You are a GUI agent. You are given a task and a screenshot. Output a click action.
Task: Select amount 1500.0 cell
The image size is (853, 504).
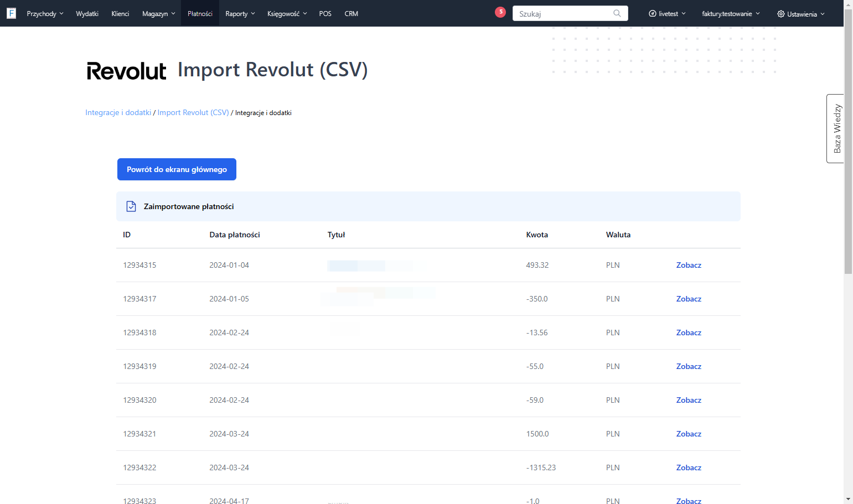point(537,434)
